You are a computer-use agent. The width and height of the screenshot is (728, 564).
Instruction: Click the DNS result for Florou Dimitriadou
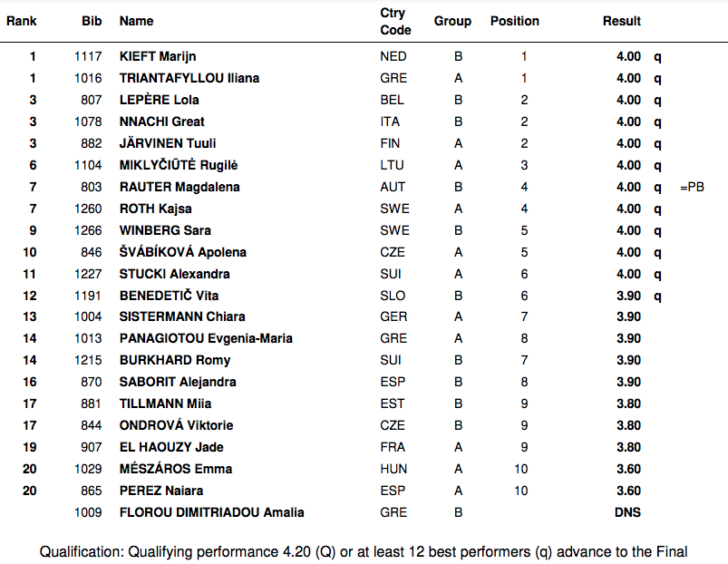coord(627,512)
